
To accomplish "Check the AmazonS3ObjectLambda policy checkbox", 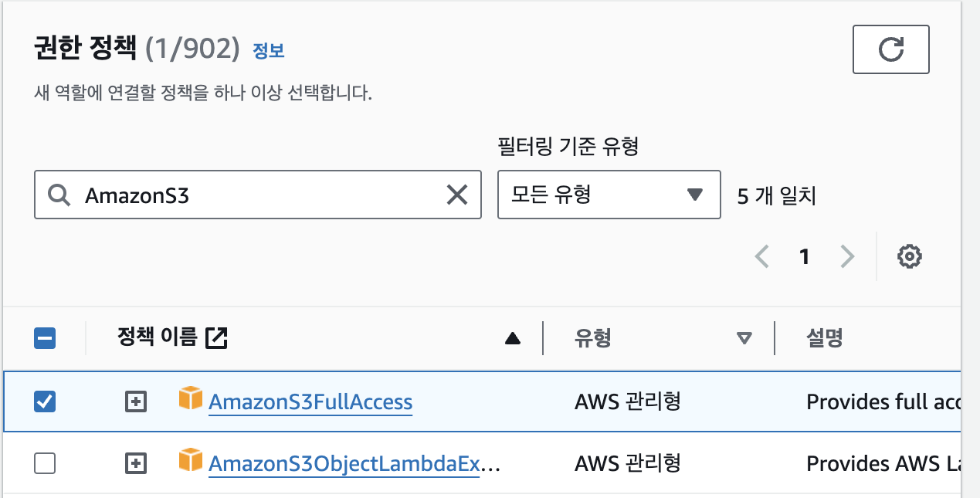I will tap(46, 463).
